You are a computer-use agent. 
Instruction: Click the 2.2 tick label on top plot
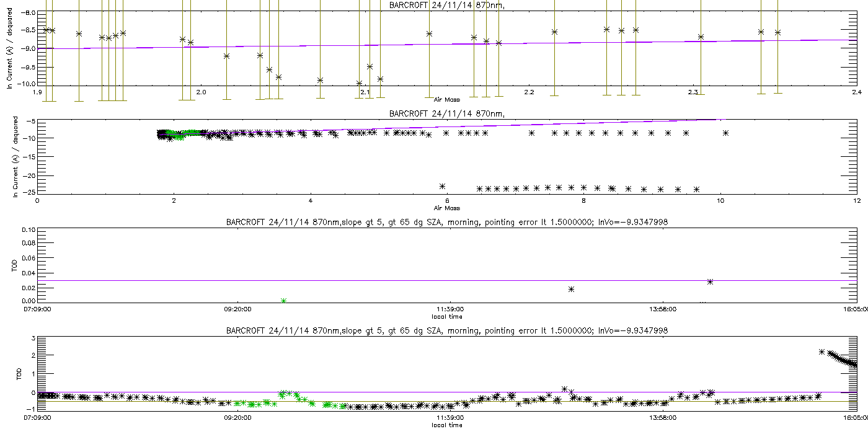tap(529, 92)
